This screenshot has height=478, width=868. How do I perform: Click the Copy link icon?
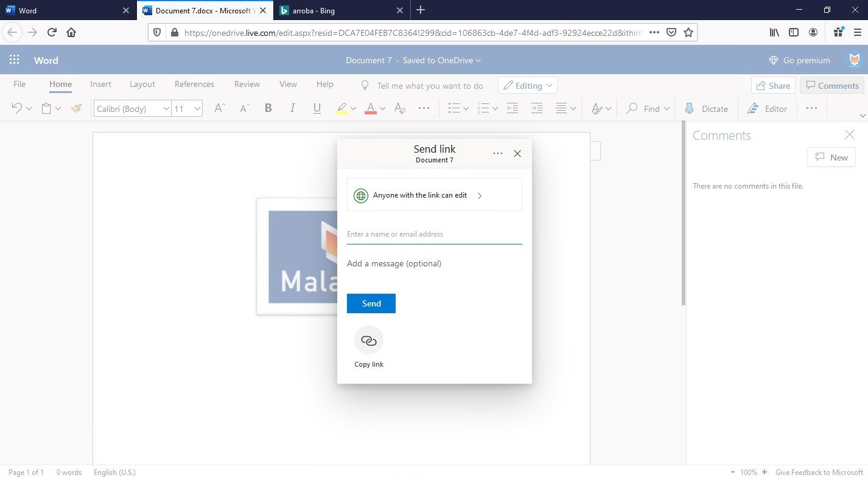368,341
